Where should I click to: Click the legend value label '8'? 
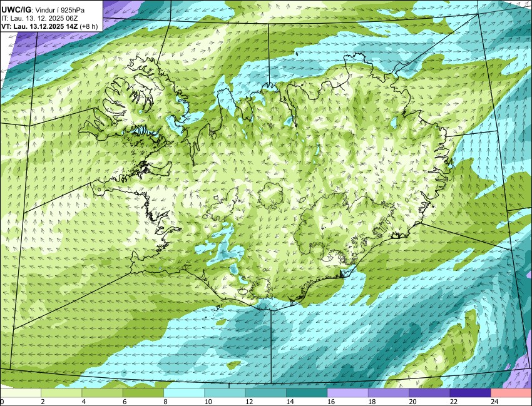click(166, 402)
